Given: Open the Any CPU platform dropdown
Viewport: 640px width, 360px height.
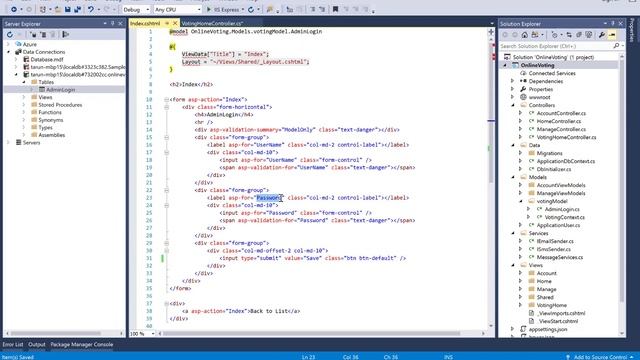Looking at the screenshot, I should click(178, 9).
